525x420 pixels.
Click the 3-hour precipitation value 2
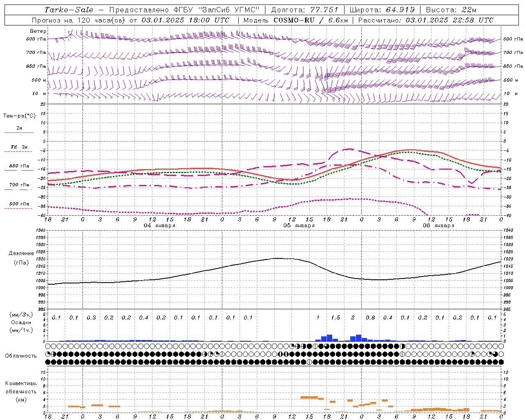pos(353,318)
